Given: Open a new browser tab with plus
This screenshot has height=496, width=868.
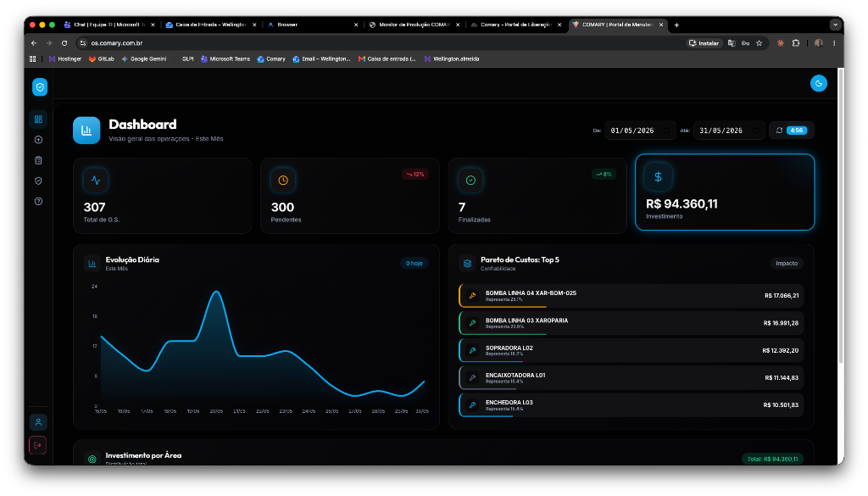Looking at the screenshot, I should (x=676, y=25).
